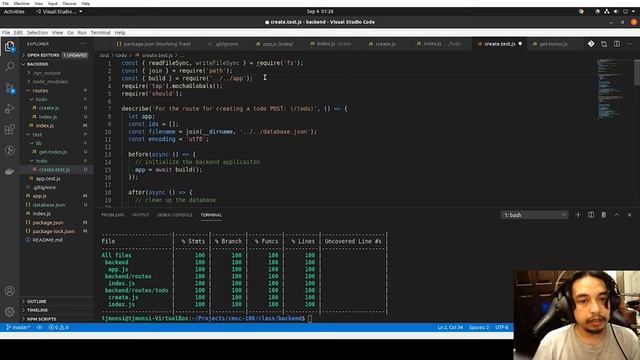Open the Problems panel tab
This screenshot has width=640, height=360.
pos(113,215)
